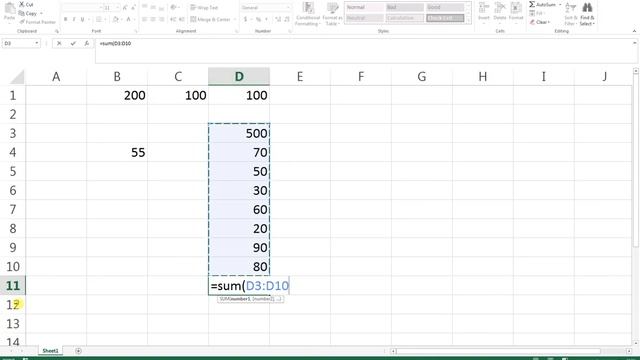
Task: Click in the formula bar text
Action: (116, 43)
